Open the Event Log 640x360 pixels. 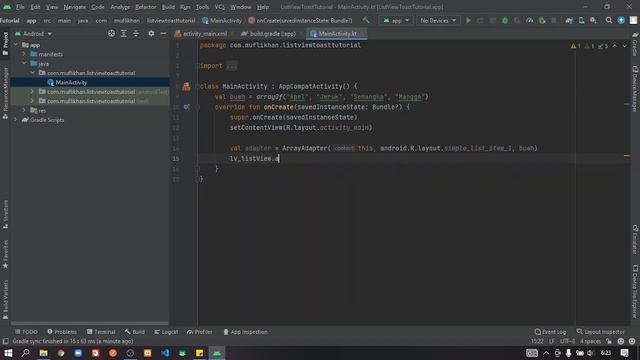tap(550, 332)
